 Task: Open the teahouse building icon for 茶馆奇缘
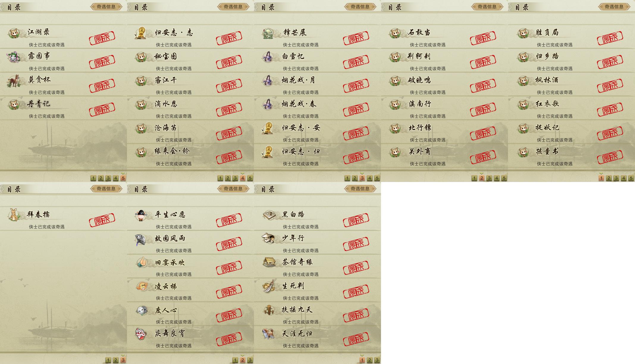[269, 262]
